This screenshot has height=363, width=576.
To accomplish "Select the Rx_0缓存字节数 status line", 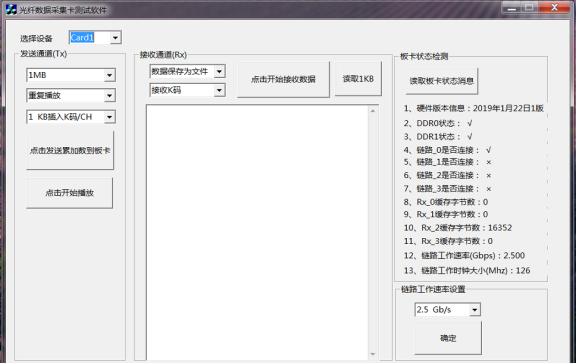I will tap(446, 202).
